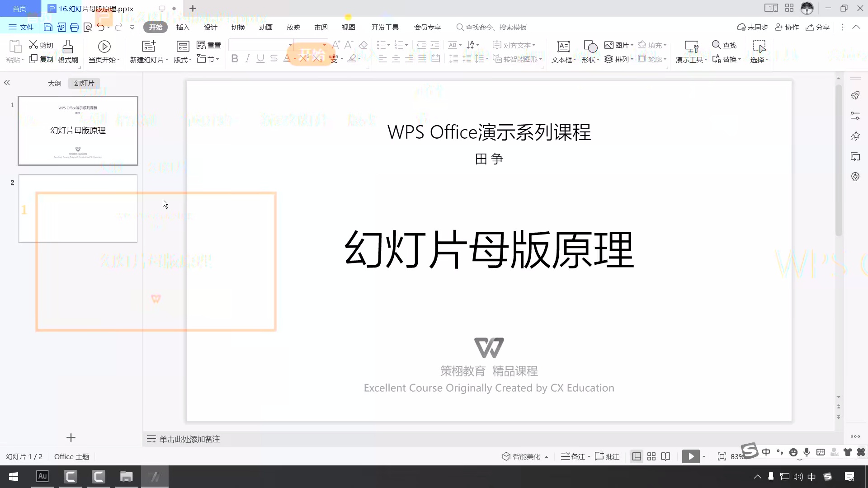This screenshot has height=488, width=868.
Task: Start slideshow from current page (当页开始)
Action: coord(104,52)
